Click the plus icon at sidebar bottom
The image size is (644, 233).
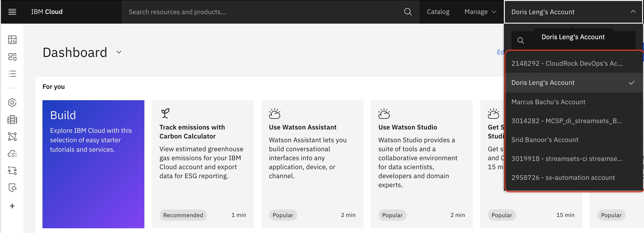pos(12,206)
